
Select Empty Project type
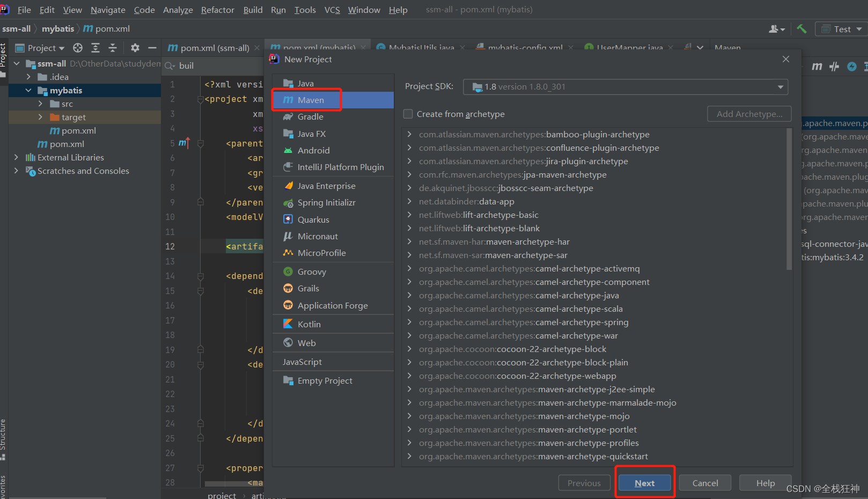pos(333,380)
